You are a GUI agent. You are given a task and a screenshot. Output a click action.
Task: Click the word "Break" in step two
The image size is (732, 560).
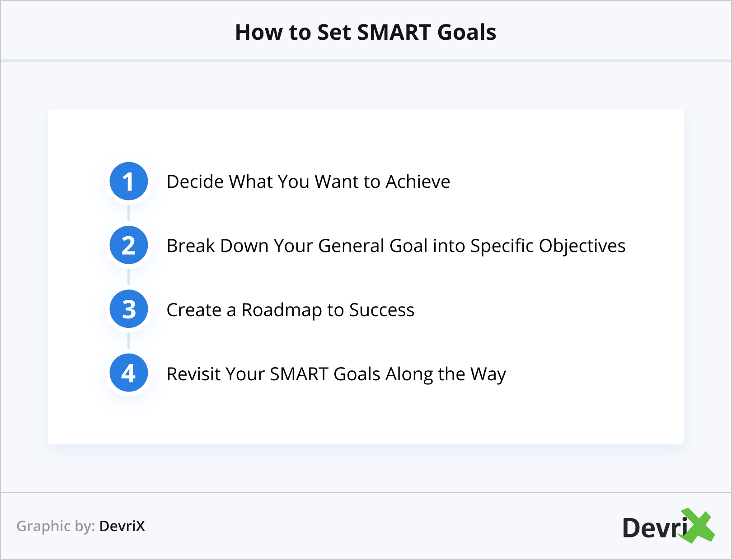click(x=190, y=246)
